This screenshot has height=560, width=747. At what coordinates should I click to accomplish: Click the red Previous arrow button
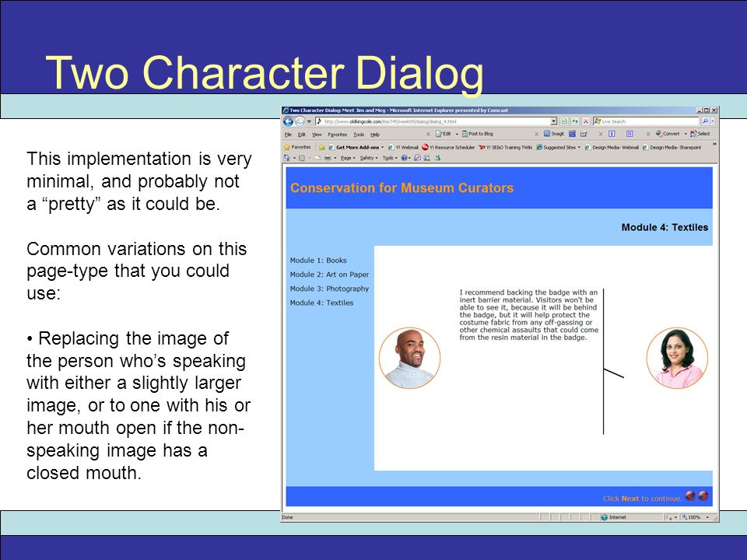(x=690, y=495)
